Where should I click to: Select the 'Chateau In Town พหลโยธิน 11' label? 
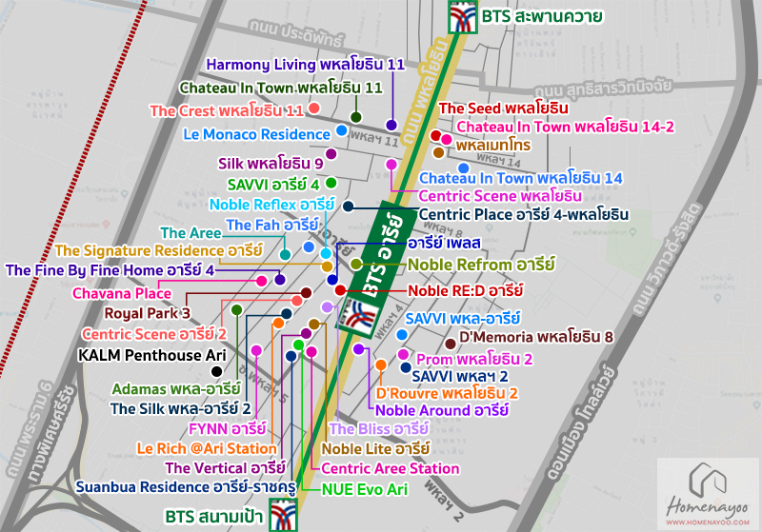pos(280,88)
